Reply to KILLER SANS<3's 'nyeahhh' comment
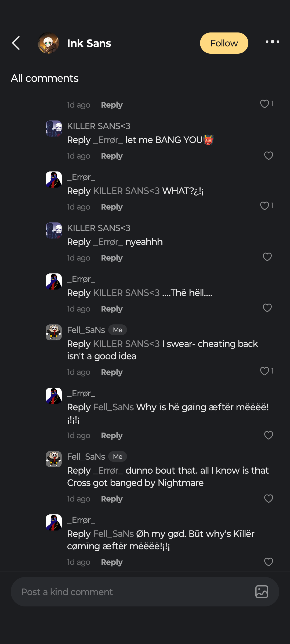The width and height of the screenshot is (290, 644). tap(112, 258)
